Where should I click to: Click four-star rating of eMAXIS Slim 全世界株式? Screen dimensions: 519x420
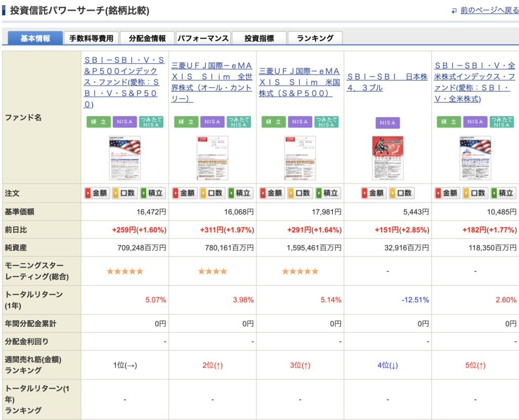click(x=212, y=272)
